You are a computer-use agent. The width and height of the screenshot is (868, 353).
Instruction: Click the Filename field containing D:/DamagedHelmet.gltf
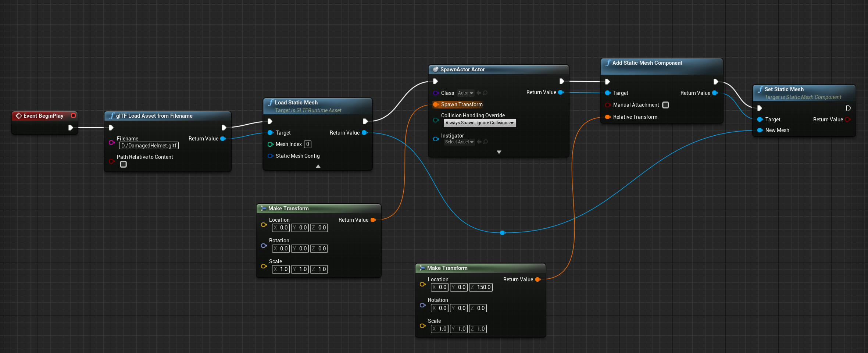click(149, 146)
